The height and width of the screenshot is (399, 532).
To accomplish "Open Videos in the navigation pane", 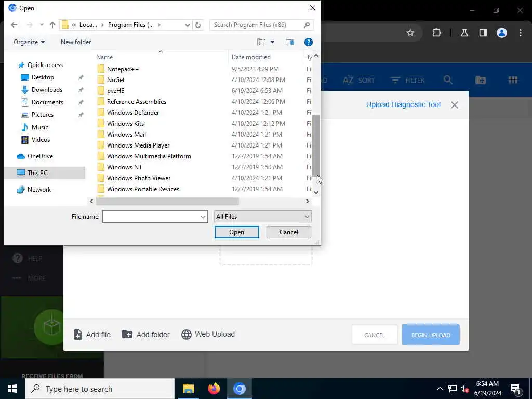I will (x=41, y=140).
